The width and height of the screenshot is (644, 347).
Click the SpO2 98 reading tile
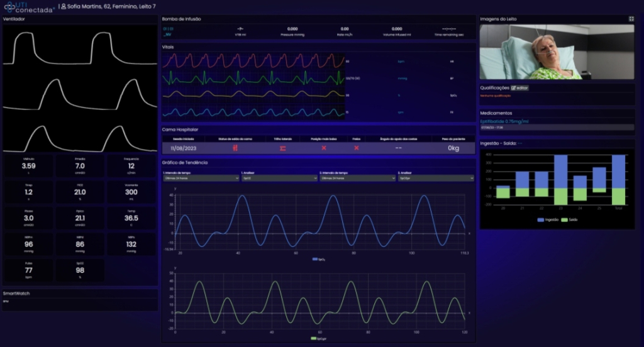[80, 270]
